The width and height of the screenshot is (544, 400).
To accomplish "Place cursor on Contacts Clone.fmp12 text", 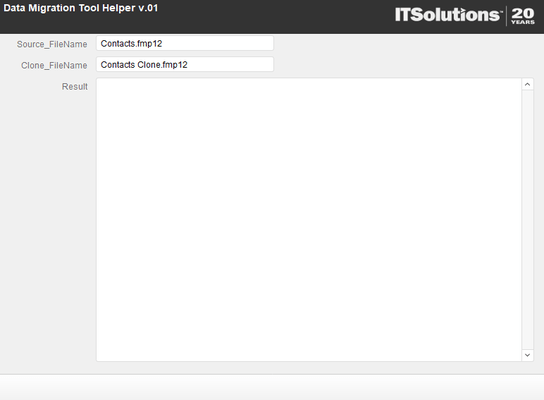I will click(144, 65).
